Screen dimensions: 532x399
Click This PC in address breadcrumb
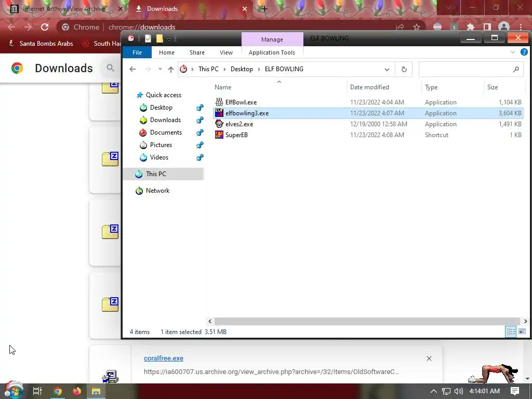click(x=208, y=69)
